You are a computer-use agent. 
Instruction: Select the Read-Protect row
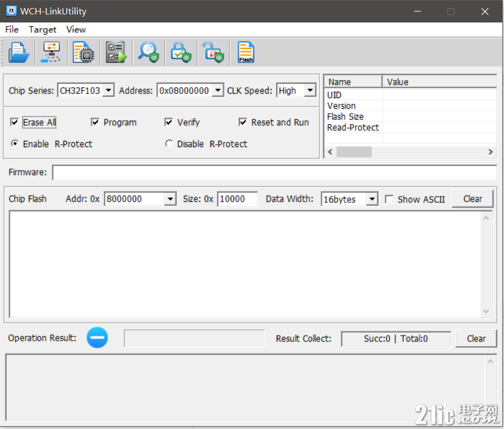click(411, 127)
